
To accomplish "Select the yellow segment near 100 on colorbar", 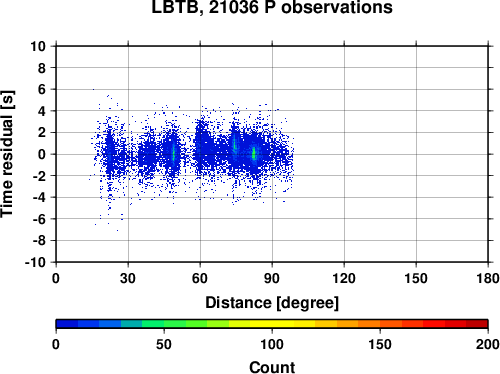I will (x=272, y=324).
